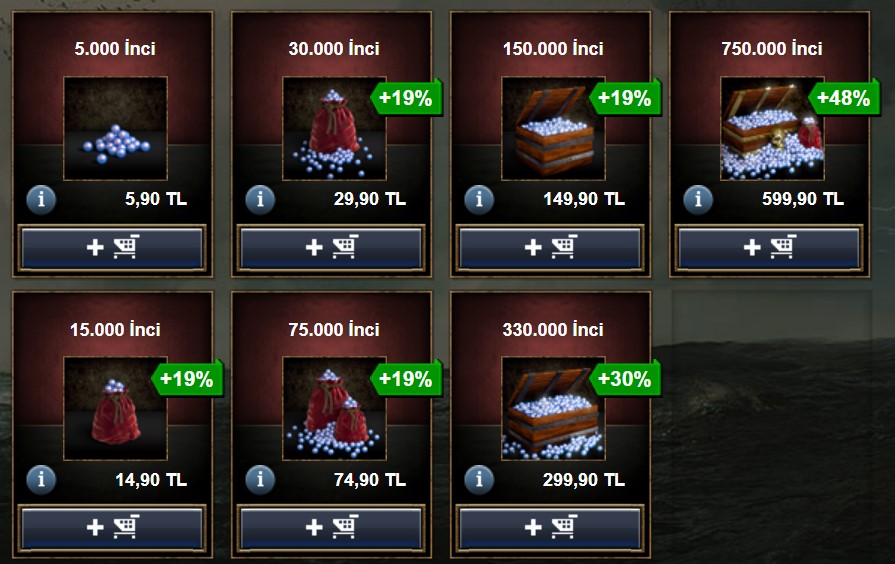Select the treasure chest image for 750.000 İnci
The image size is (895, 564).
772,128
